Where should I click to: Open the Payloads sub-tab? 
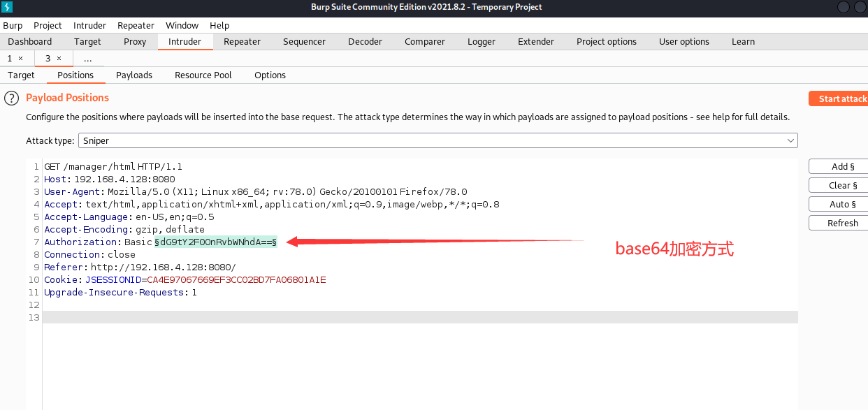[134, 75]
